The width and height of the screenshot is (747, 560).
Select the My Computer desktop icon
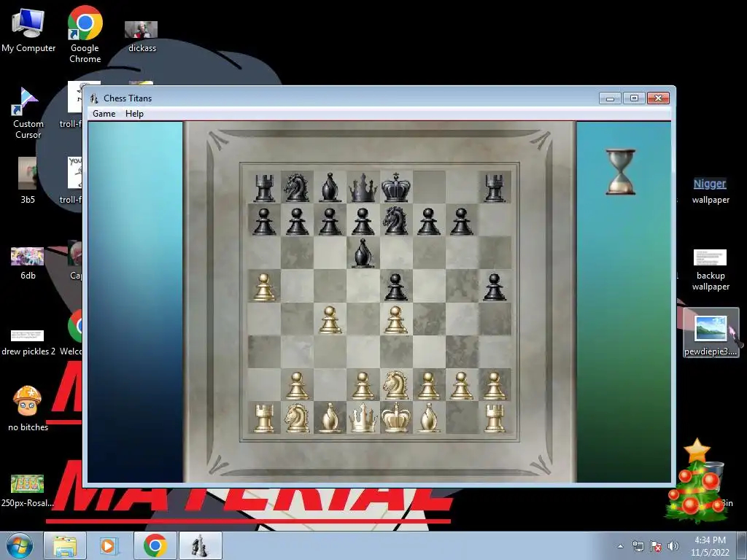click(28, 31)
